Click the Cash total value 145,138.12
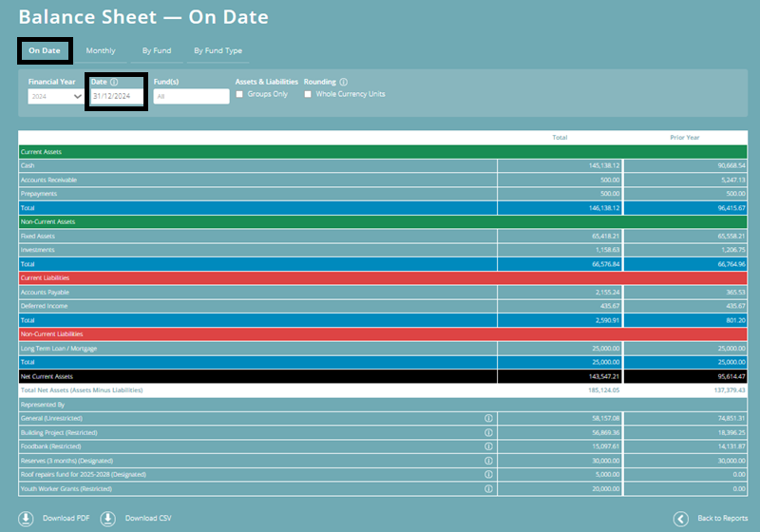 (604, 165)
